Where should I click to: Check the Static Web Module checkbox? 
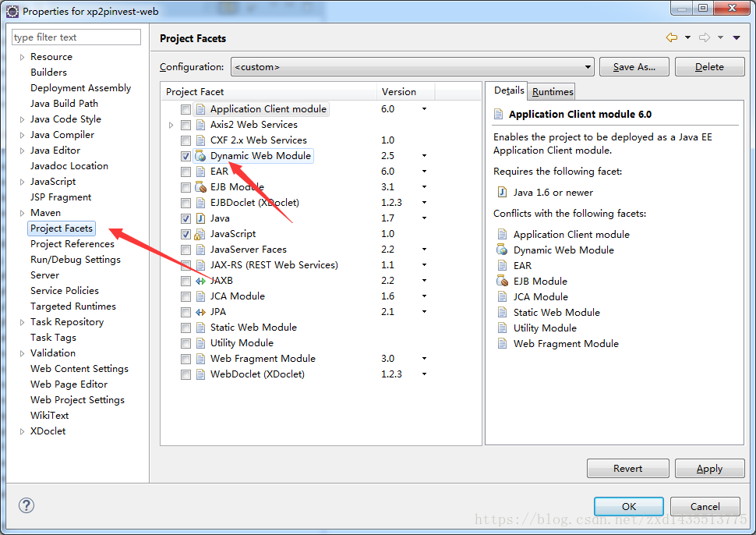point(185,328)
